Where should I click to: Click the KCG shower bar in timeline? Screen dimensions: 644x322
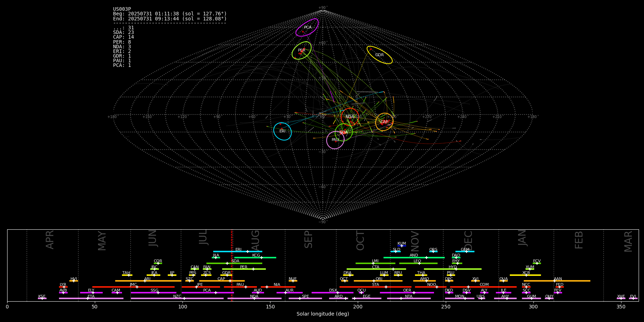click(x=255, y=257)
